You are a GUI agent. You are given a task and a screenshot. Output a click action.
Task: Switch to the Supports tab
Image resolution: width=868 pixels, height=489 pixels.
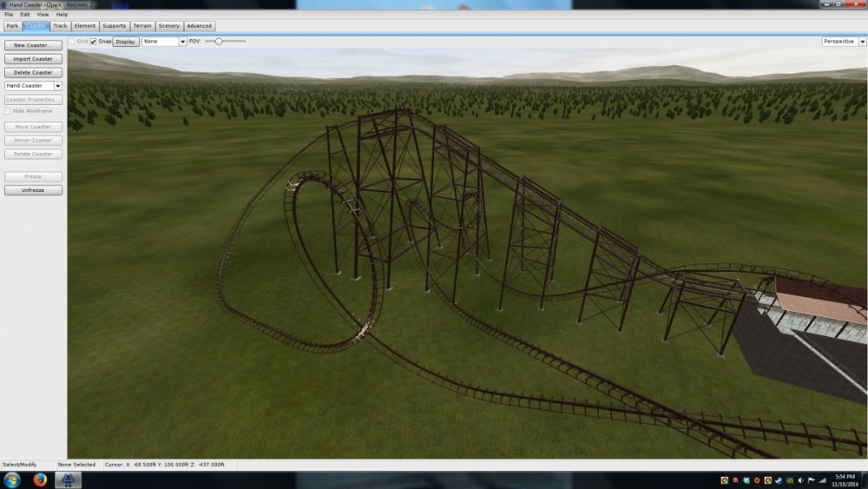click(114, 26)
